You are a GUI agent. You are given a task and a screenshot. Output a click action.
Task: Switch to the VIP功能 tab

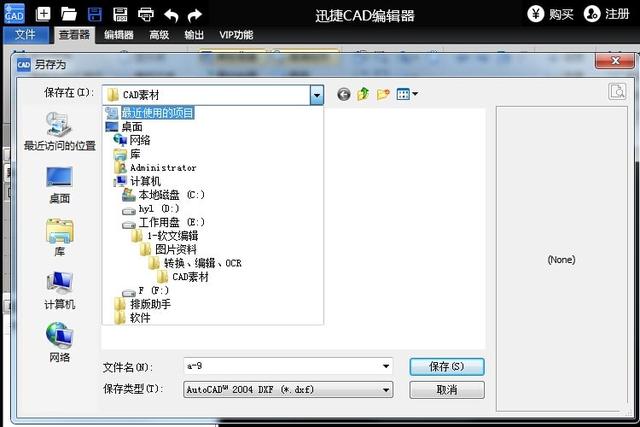point(236,35)
